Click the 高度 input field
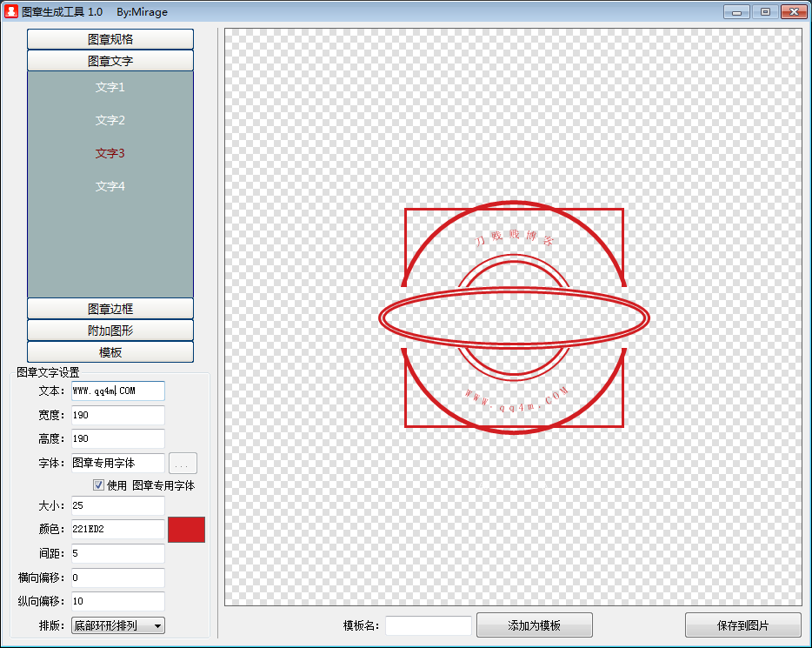812x648 pixels. (118, 438)
